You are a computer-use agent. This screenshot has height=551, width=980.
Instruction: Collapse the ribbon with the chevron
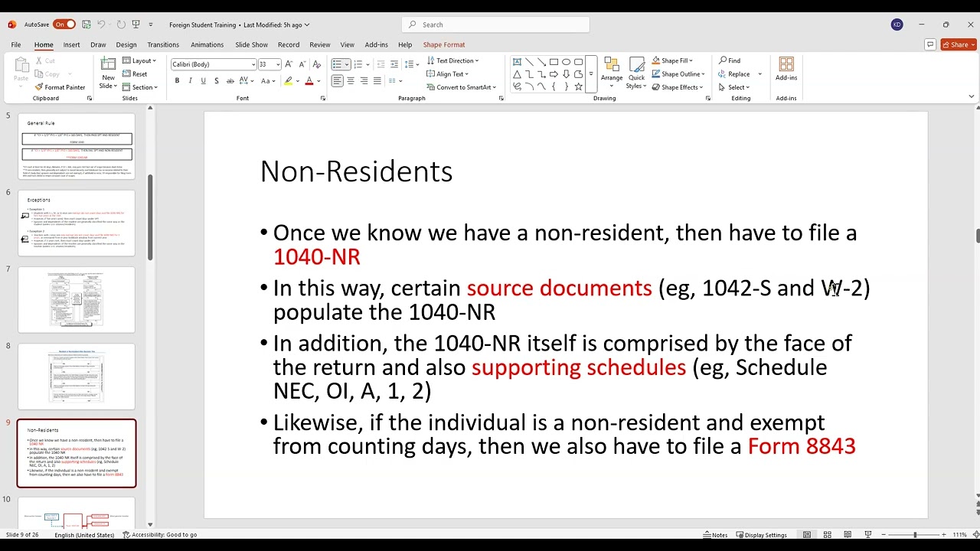972,96
